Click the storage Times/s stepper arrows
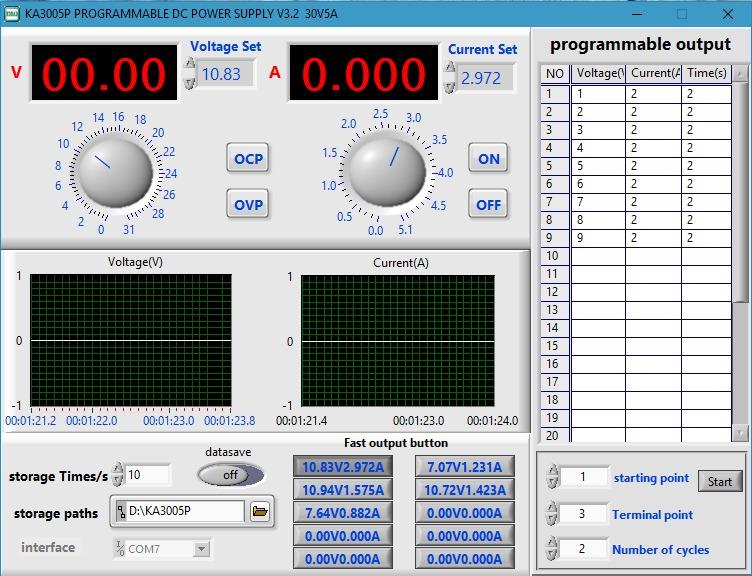The height and width of the screenshot is (576, 752). (x=118, y=475)
